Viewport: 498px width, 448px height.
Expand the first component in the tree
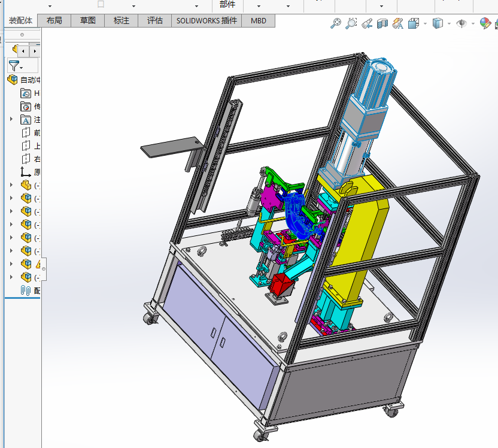click(11, 185)
